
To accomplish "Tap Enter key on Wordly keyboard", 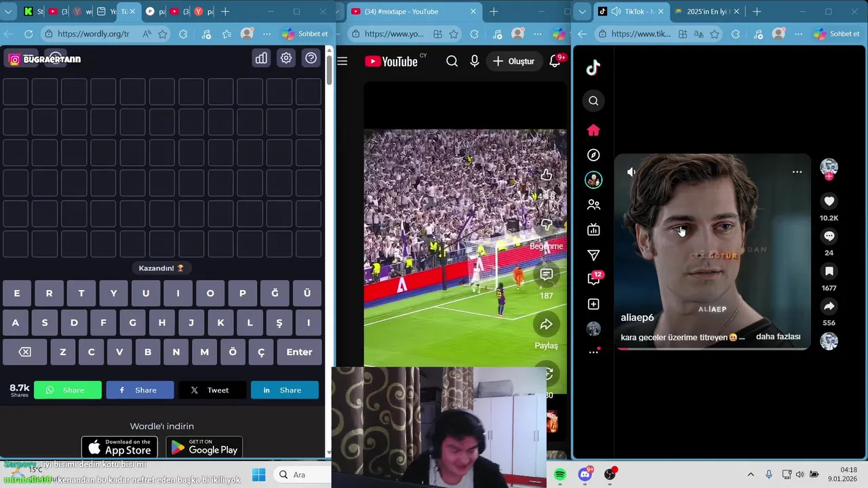I will [299, 352].
